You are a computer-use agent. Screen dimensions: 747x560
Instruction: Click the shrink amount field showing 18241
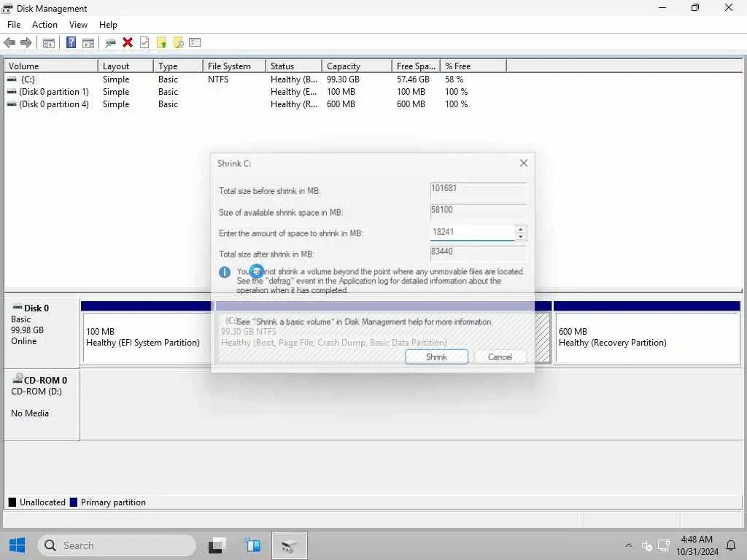[472, 233]
